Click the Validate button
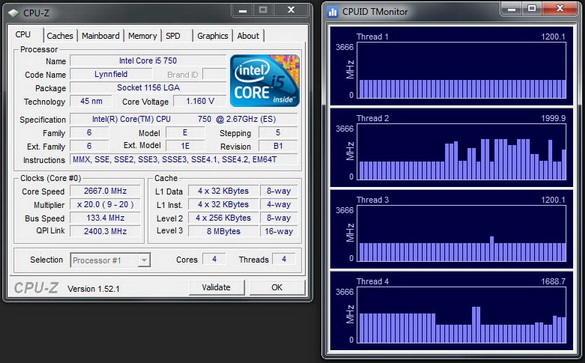This screenshot has width=585, height=363. (x=216, y=287)
